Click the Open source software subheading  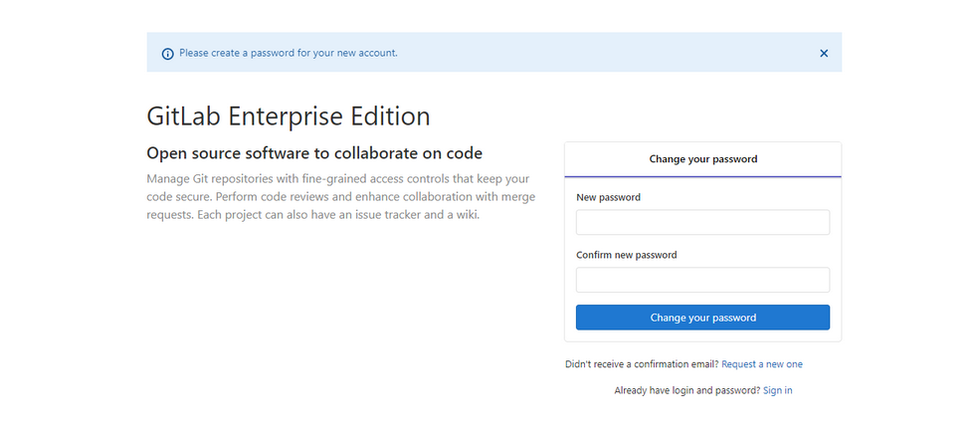314,153
